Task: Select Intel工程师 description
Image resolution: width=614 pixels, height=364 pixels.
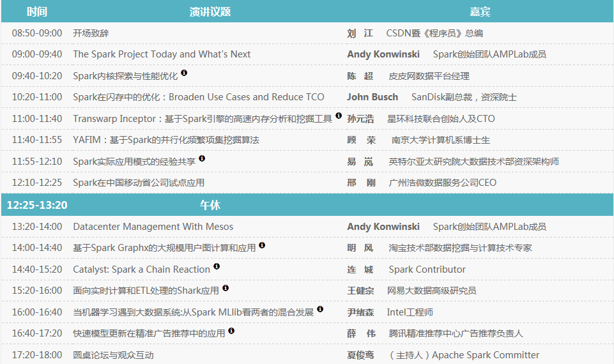Action: [x=410, y=312]
